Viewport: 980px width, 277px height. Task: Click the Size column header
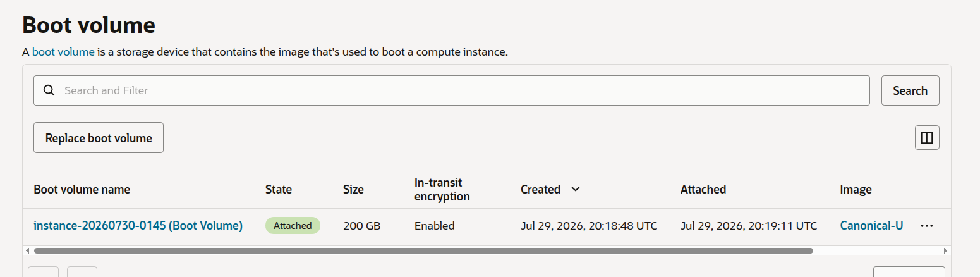(x=353, y=189)
